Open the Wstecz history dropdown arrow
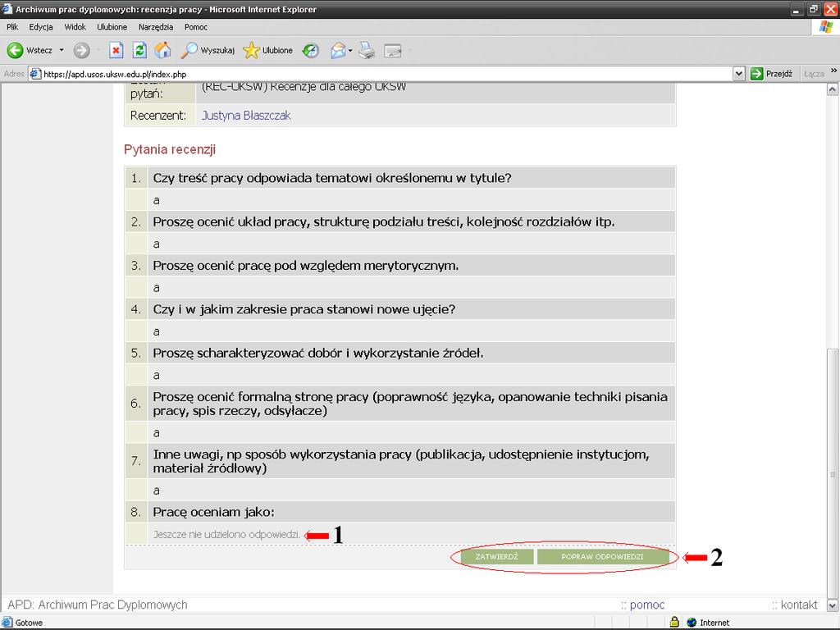840x630 pixels. 62,50
